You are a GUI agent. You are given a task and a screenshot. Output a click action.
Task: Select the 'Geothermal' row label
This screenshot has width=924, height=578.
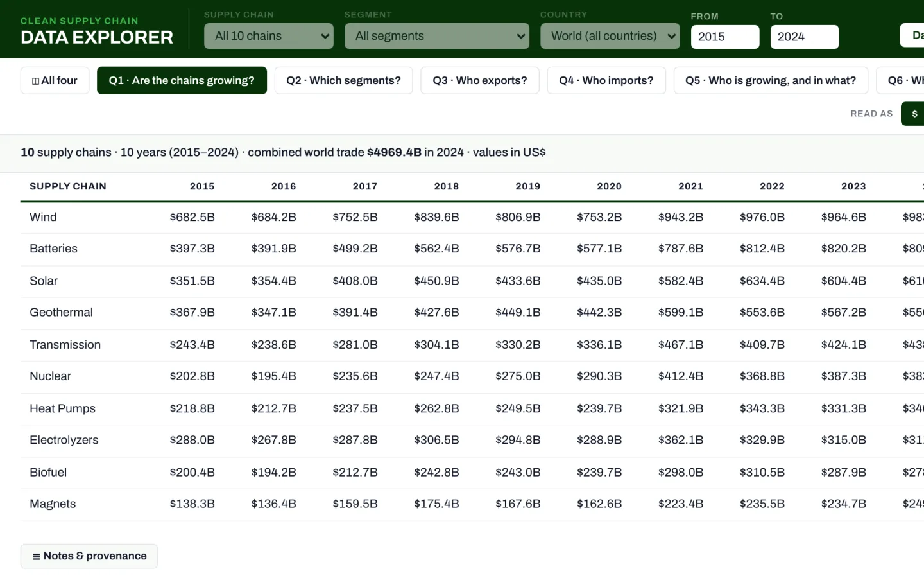61,312
